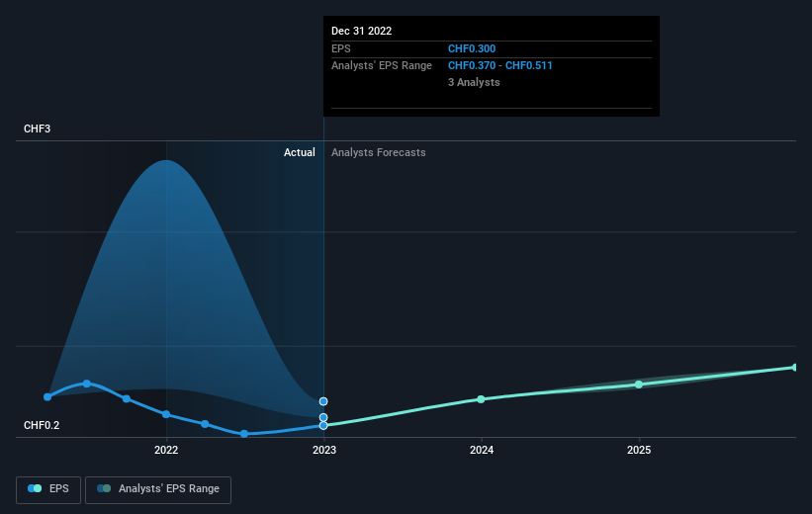Click the lowest EPS point in mid-2022

[x=244, y=434]
